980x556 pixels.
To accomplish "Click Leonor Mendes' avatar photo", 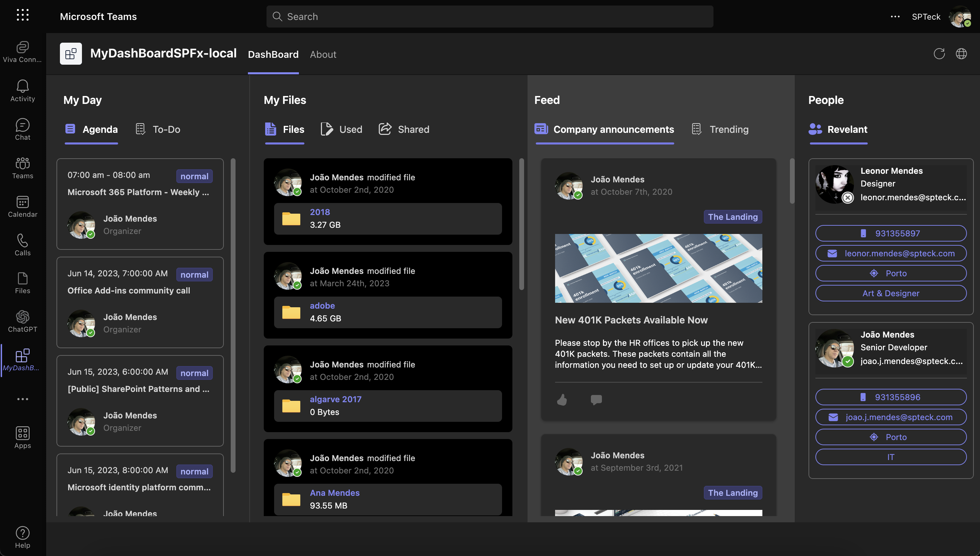I will [x=835, y=184].
